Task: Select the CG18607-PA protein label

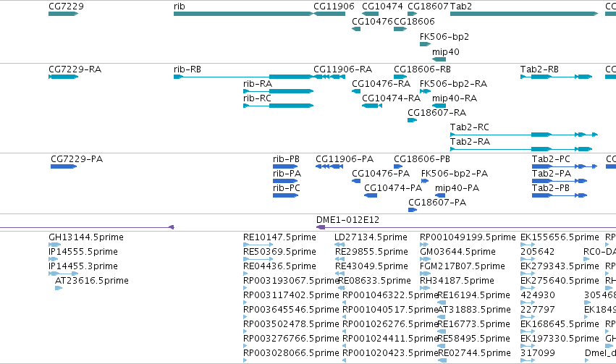Action: click(x=437, y=203)
